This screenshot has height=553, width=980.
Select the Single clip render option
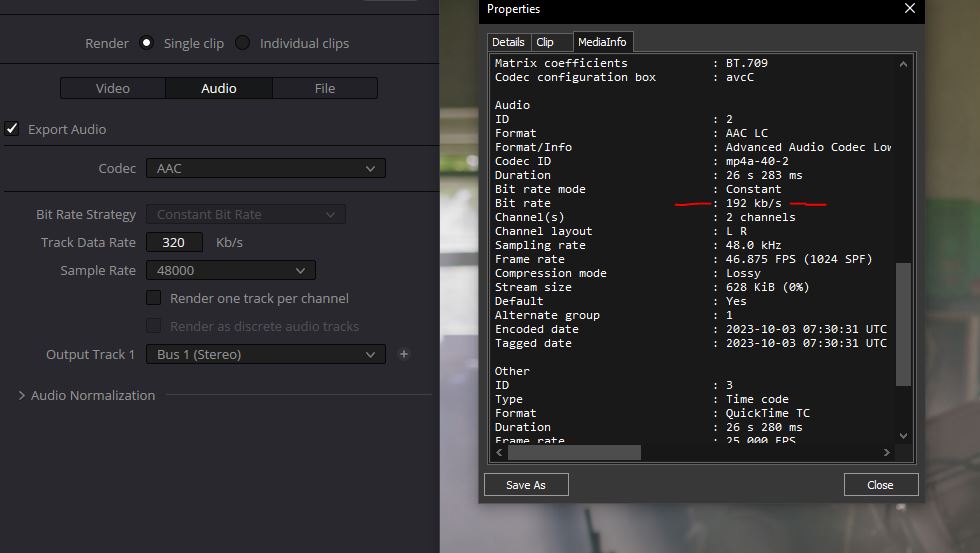146,43
